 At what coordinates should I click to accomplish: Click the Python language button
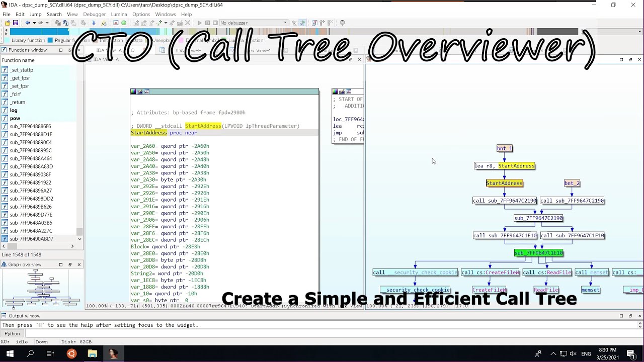click(x=12, y=333)
